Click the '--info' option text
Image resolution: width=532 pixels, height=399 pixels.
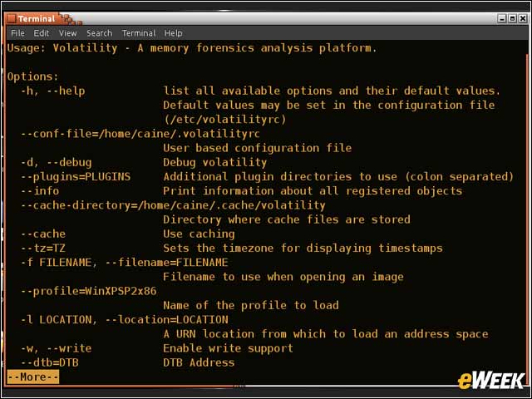(40, 191)
